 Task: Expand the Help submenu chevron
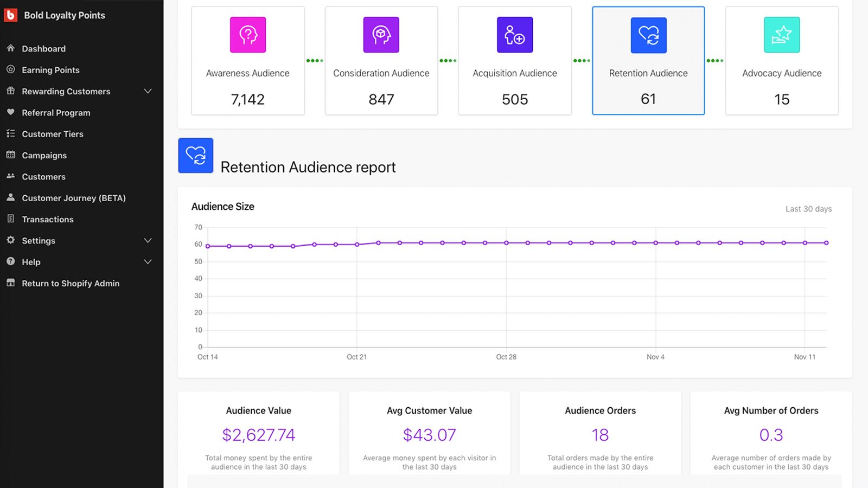pos(148,262)
